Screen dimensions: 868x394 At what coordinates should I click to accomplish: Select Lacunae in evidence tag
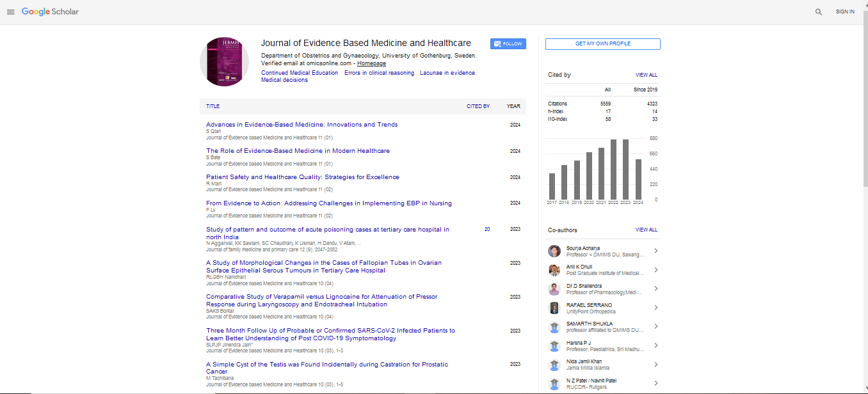click(x=447, y=73)
